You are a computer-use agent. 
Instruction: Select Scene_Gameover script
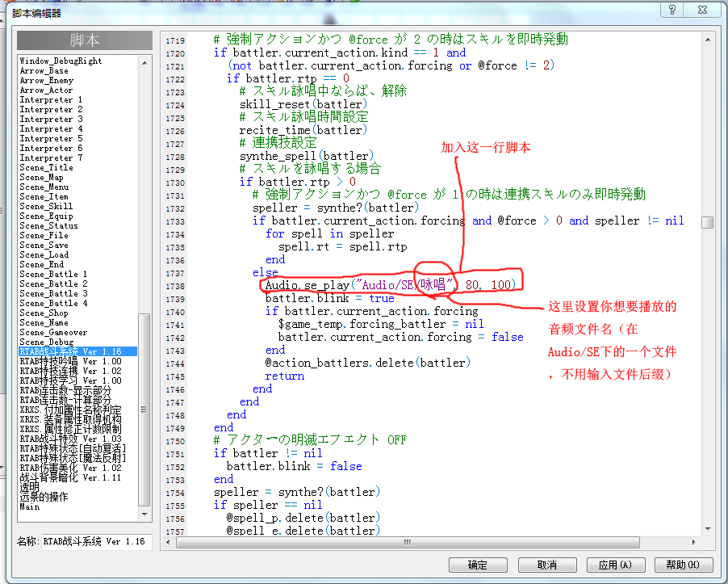53,333
